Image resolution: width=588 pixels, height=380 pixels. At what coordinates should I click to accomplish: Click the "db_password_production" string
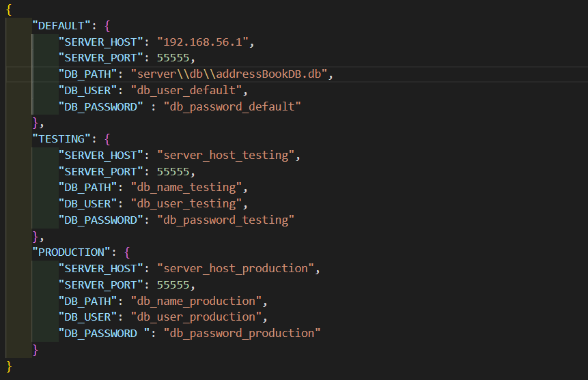coord(242,333)
